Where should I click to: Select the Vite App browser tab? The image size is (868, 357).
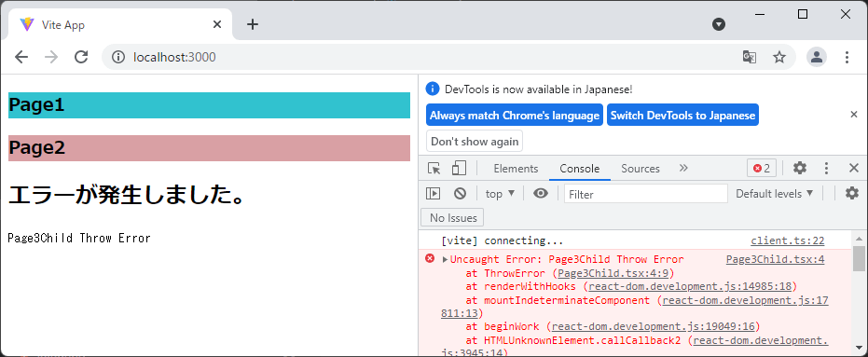(x=120, y=24)
